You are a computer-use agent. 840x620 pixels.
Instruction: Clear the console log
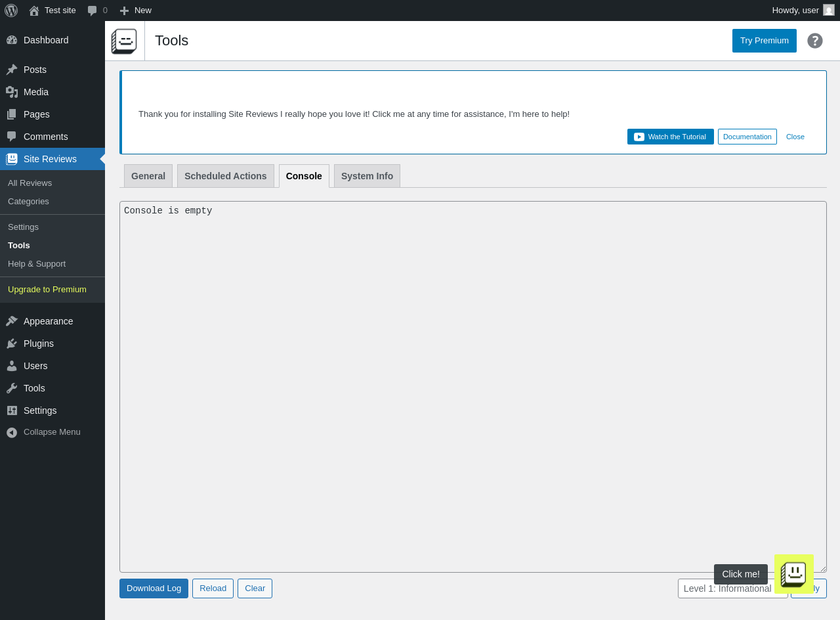[x=255, y=588]
